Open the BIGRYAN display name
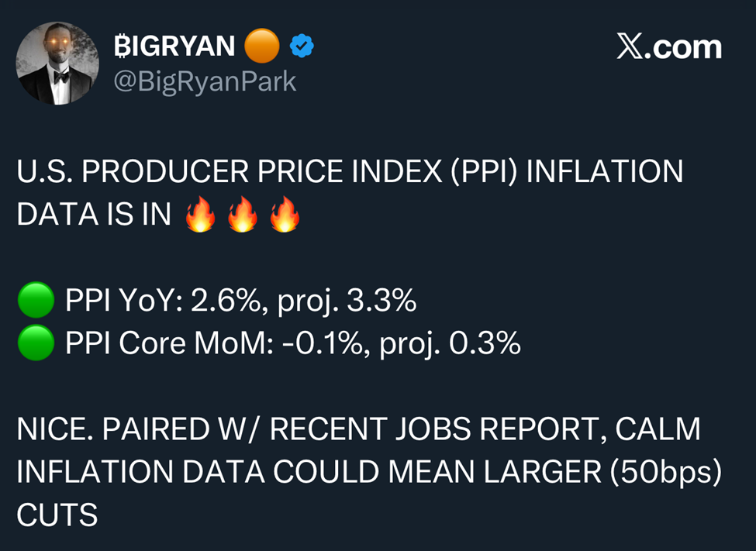This screenshot has height=551, width=756. click(174, 48)
